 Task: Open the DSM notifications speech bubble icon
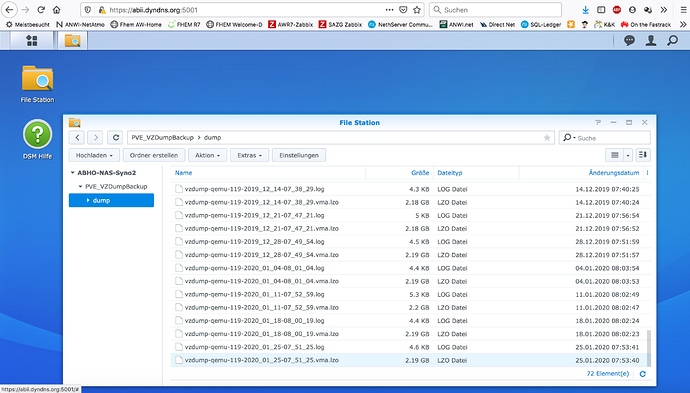[x=629, y=40]
